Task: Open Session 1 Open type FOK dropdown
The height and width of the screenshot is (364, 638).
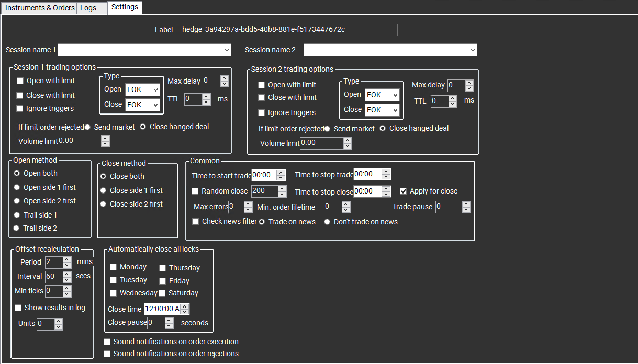Action: click(x=142, y=90)
